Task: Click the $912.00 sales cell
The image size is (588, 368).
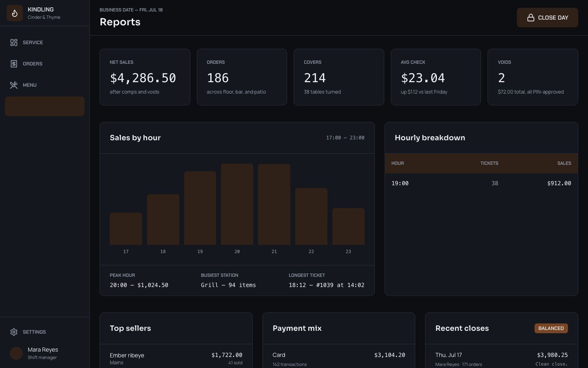Action: pos(559,183)
